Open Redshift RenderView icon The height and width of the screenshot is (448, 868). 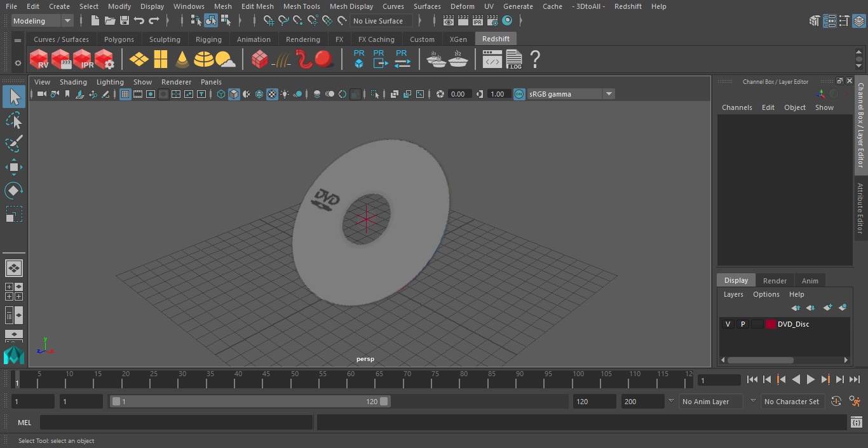pyautogui.click(x=39, y=60)
